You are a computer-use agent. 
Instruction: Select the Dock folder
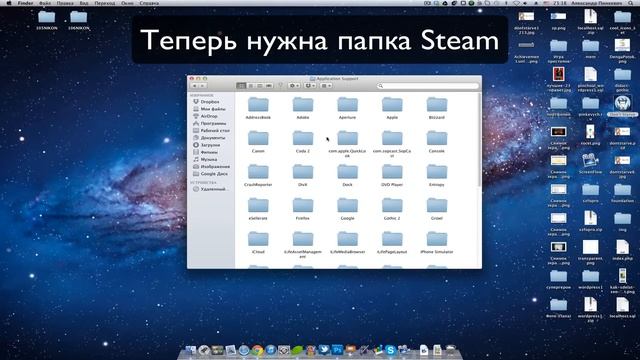pos(347,175)
